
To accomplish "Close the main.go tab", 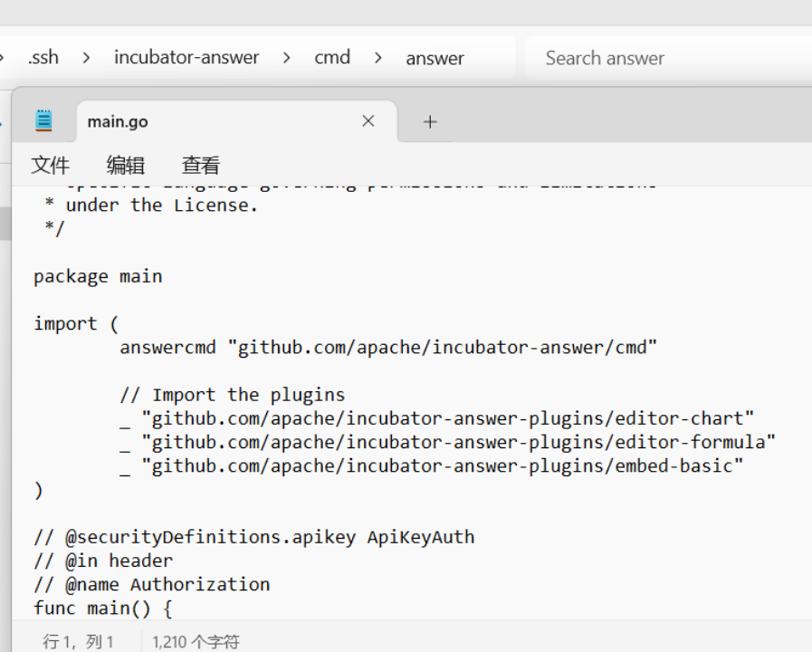I will [x=368, y=121].
